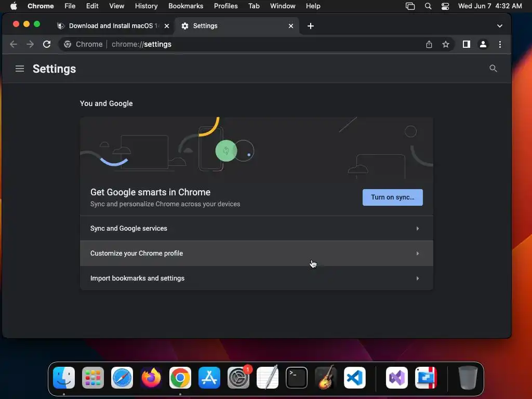Screen dimensions: 532x399
Task: Launch Firefox from the dock
Action: tap(151, 378)
